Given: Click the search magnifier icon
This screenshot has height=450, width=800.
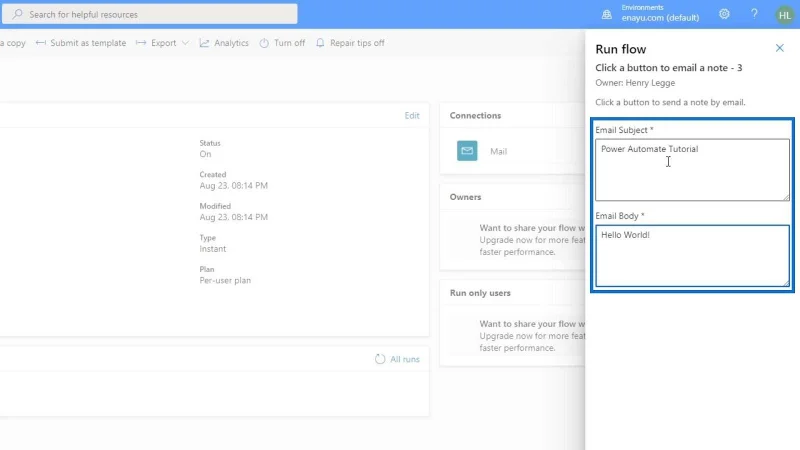Looking at the screenshot, I should pyautogui.click(x=17, y=14).
